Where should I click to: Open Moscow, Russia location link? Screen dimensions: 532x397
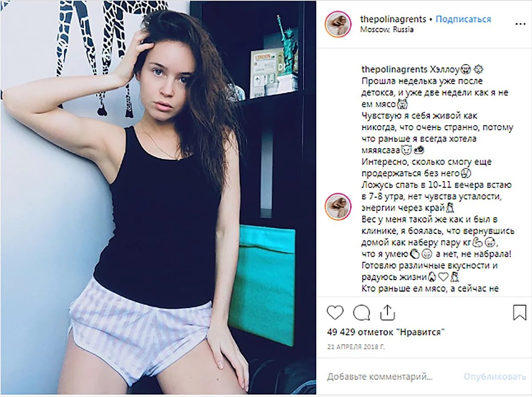pos(387,30)
